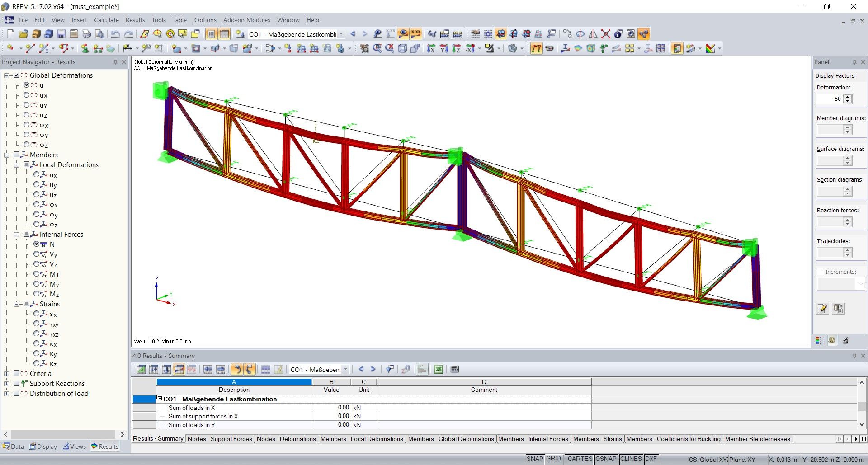Image resolution: width=868 pixels, height=465 pixels.
Task: Switch to Members - Internal Forces tab
Action: click(533, 439)
